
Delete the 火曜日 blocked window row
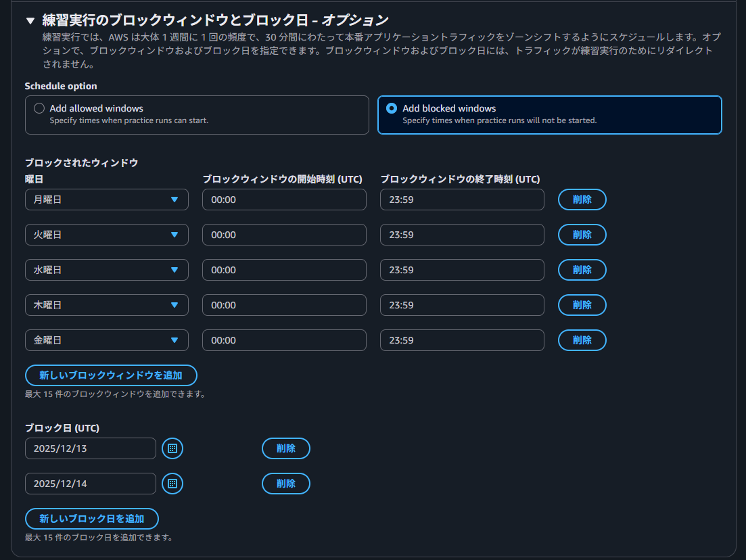582,235
